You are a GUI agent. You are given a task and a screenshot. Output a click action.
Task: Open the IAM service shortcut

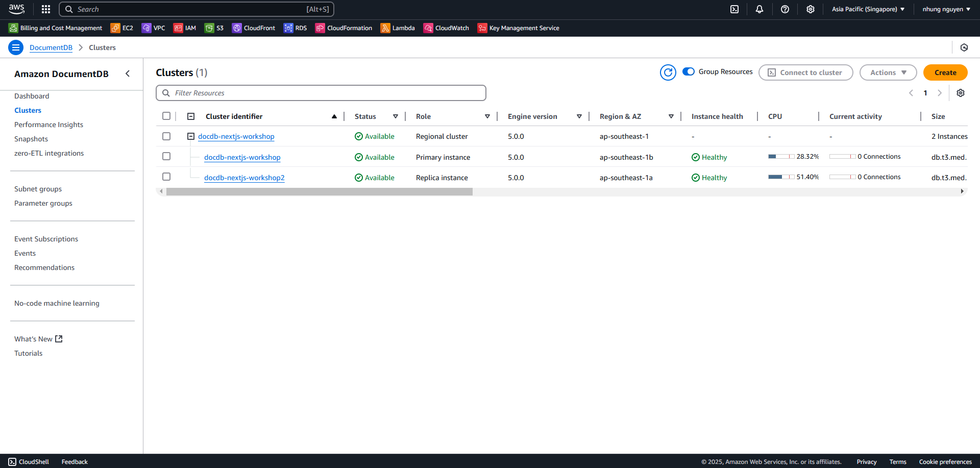tap(185, 28)
